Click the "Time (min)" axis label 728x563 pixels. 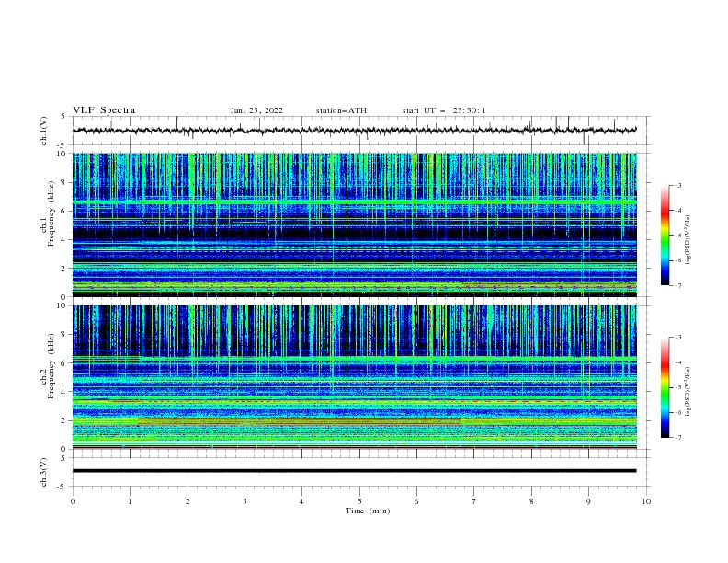(x=368, y=511)
